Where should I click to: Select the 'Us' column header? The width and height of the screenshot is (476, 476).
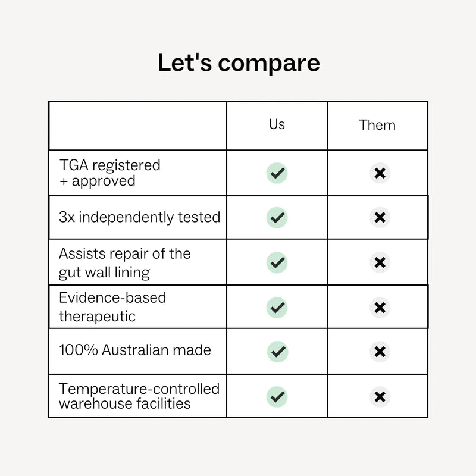(x=277, y=124)
